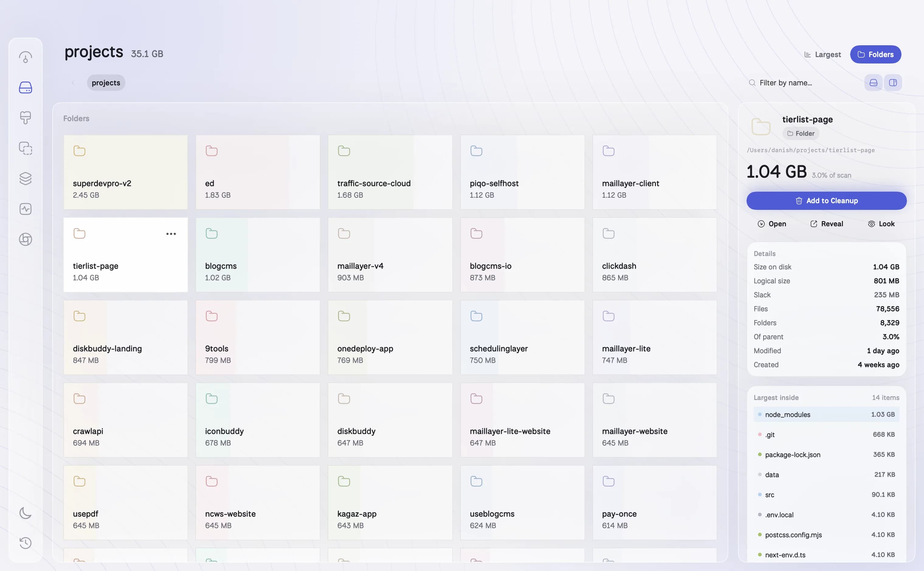This screenshot has height=571, width=924.
Task: Select the usepdf folder card
Action: tap(126, 503)
